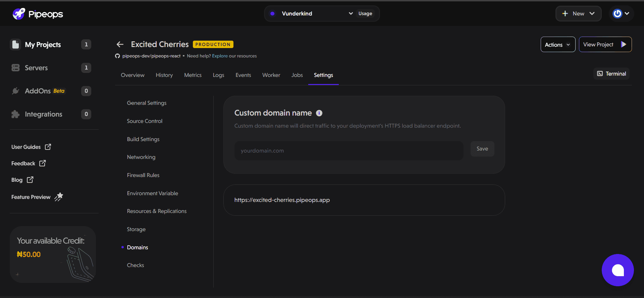Open Integrations in sidebar
This screenshot has width=644, height=298.
pos(51,114)
